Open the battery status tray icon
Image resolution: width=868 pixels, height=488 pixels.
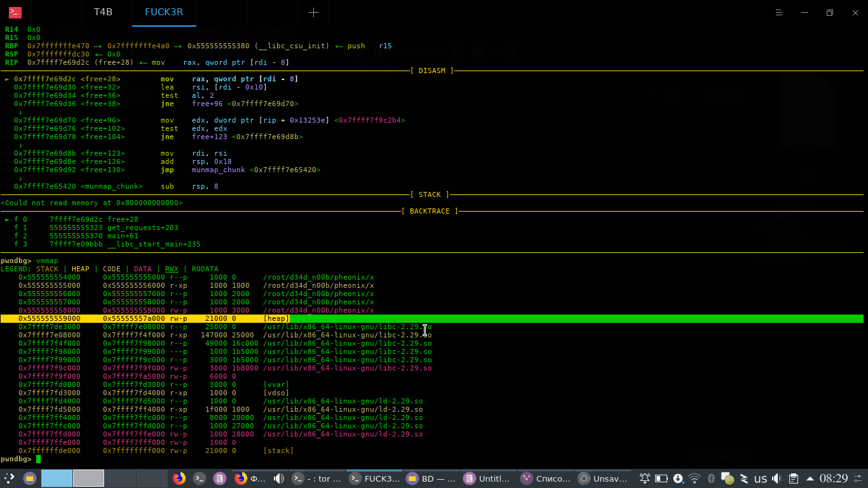661,478
